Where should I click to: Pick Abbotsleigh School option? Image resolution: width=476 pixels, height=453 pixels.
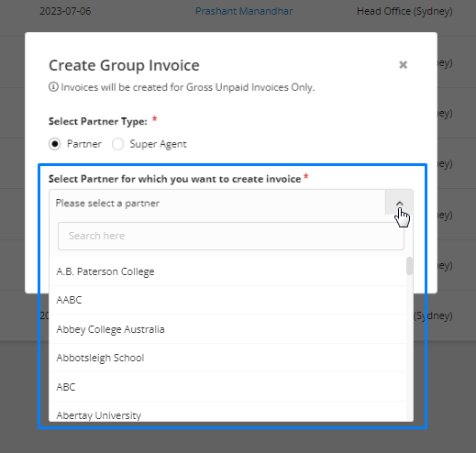click(x=227, y=358)
